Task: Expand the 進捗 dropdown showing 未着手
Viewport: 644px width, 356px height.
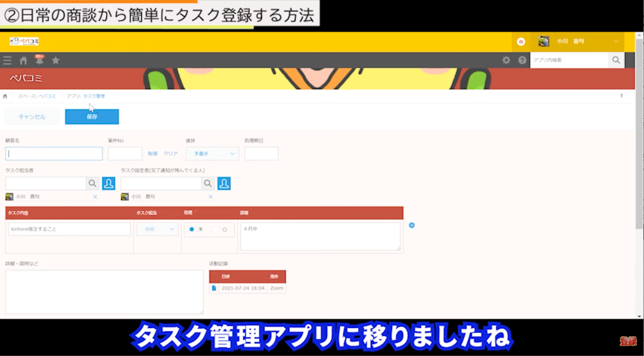Action: point(212,154)
